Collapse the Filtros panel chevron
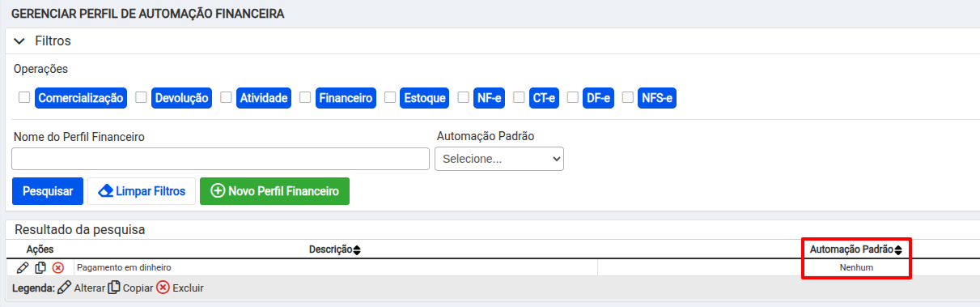Screen dimensions: 980x307 [x=20, y=41]
